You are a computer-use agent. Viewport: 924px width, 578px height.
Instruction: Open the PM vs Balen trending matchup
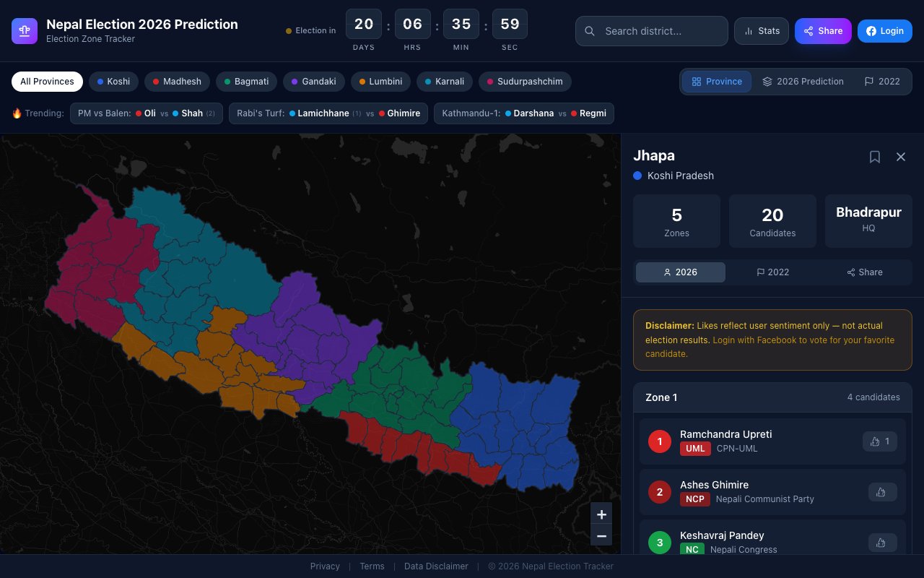[x=147, y=113]
